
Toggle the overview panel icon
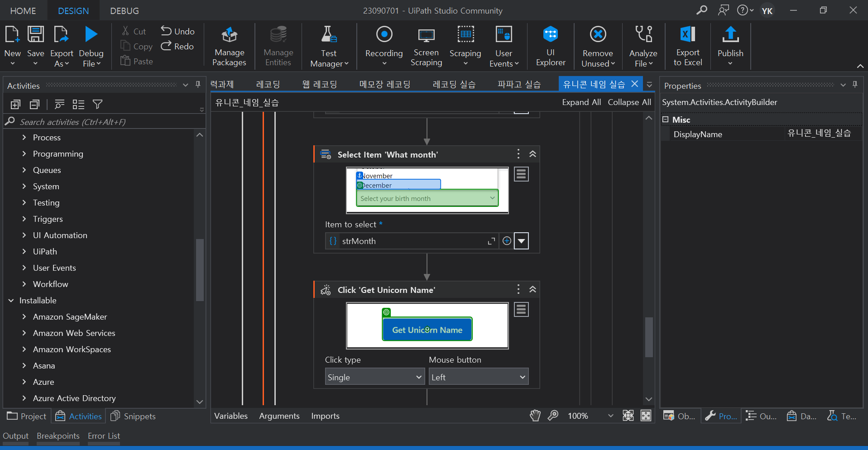tap(646, 416)
